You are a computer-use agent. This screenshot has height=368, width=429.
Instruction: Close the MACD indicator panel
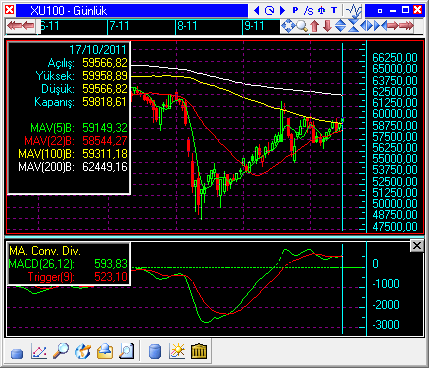pos(417,246)
